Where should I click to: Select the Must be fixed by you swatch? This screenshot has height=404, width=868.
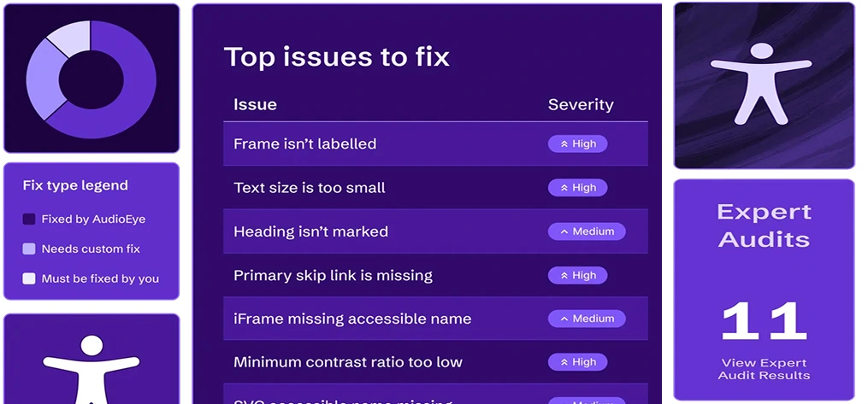(x=29, y=278)
